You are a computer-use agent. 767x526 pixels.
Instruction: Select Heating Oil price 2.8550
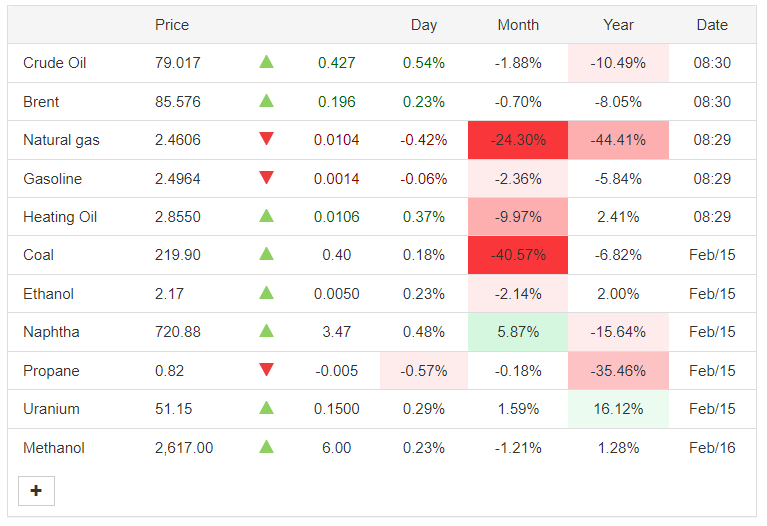(x=178, y=217)
